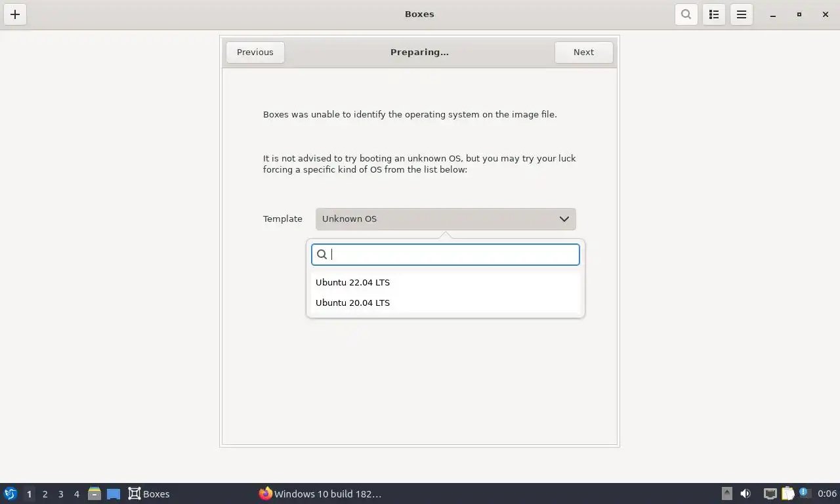The image size is (840, 504).
Task: Click the 0:06 clock in the panel
Action: pyautogui.click(x=827, y=493)
